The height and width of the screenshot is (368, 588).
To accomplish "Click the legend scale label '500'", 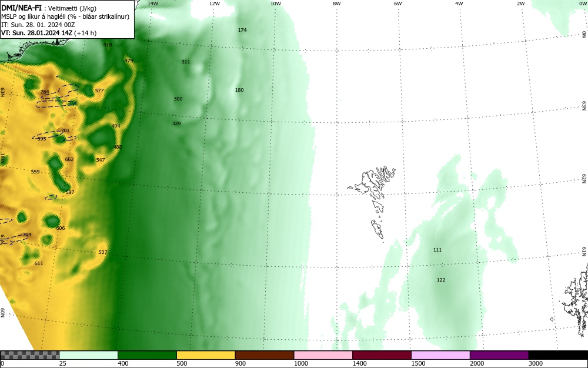I will point(182,363).
